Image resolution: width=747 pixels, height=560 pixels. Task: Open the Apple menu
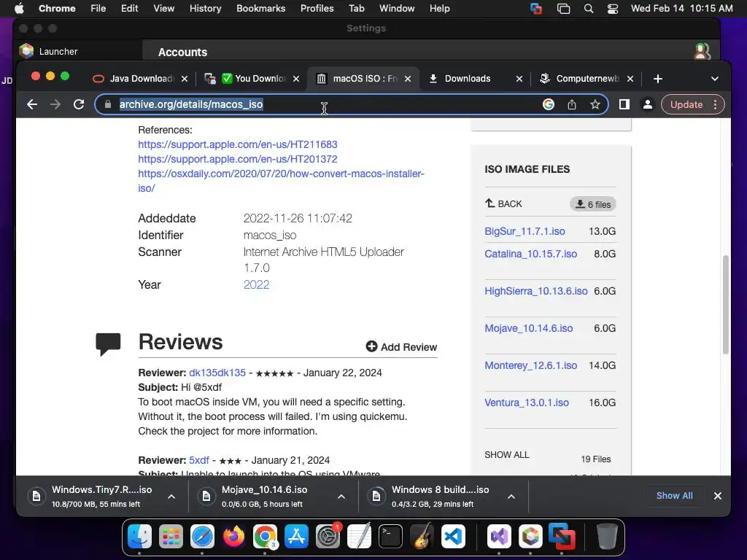point(19,8)
